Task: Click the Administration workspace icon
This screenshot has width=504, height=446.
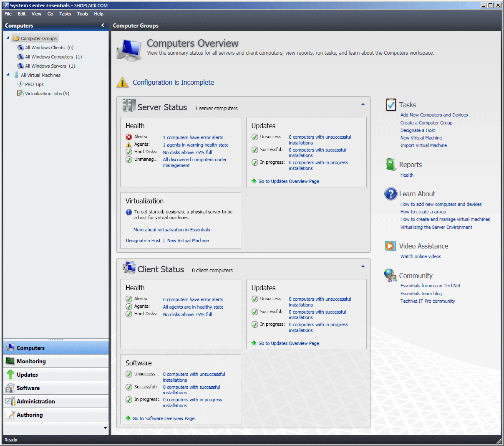Action: point(10,401)
